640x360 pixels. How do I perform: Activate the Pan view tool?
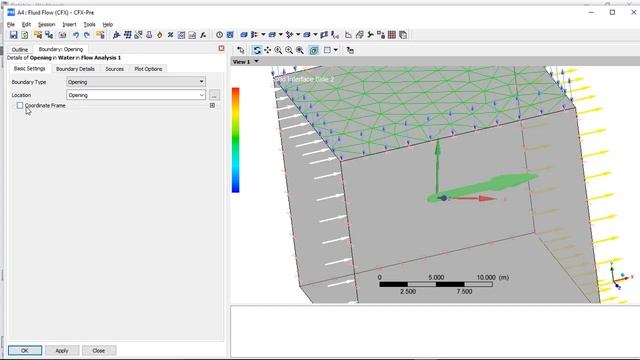[x=267, y=50]
